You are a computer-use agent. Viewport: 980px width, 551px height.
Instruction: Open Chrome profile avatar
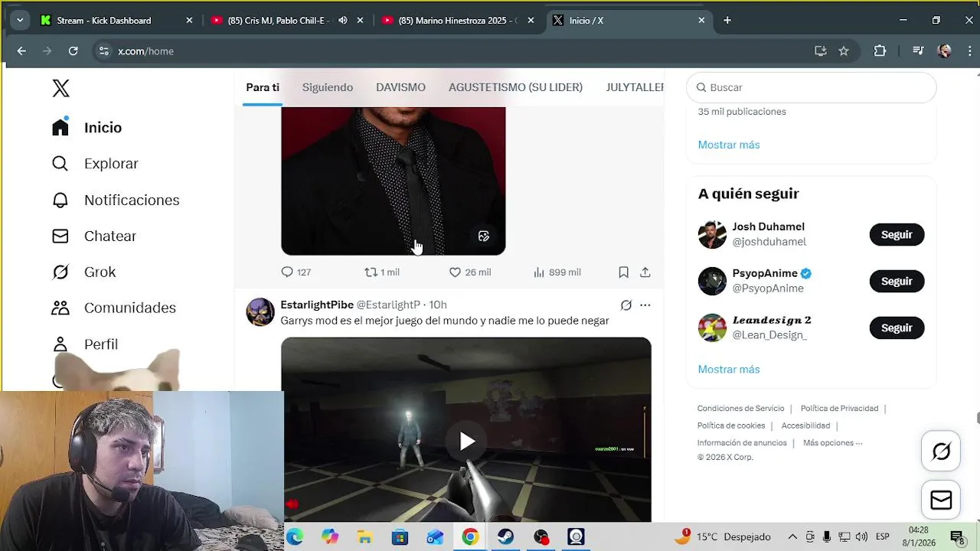945,51
